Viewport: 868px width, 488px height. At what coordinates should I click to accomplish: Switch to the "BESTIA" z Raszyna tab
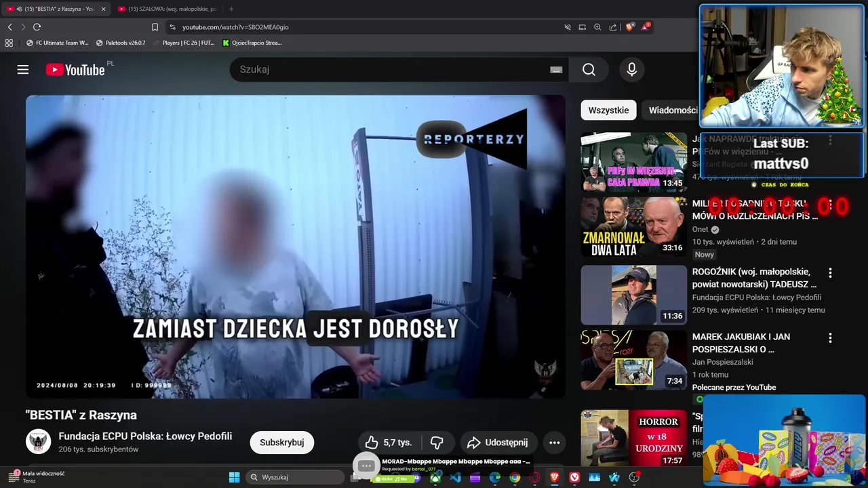pos(56,9)
